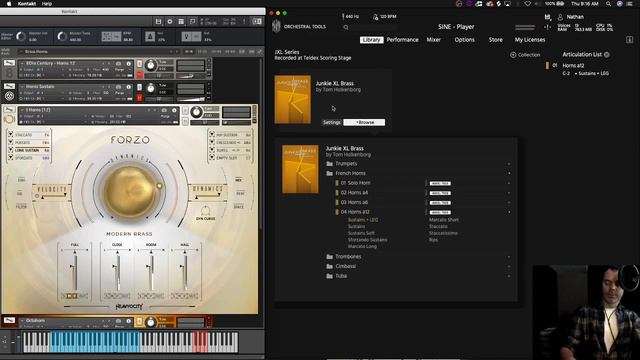Toggle Staccato articulation checkbox in Forzo
640x360 pixels.
(x=11, y=134)
